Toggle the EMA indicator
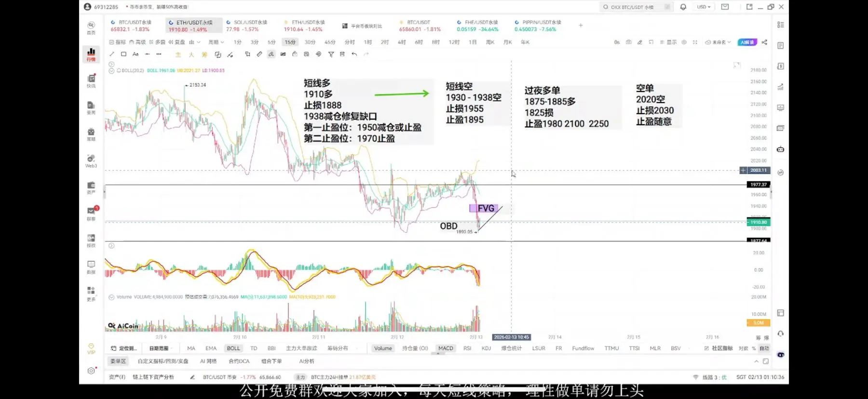The width and height of the screenshot is (868, 399). (x=211, y=348)
